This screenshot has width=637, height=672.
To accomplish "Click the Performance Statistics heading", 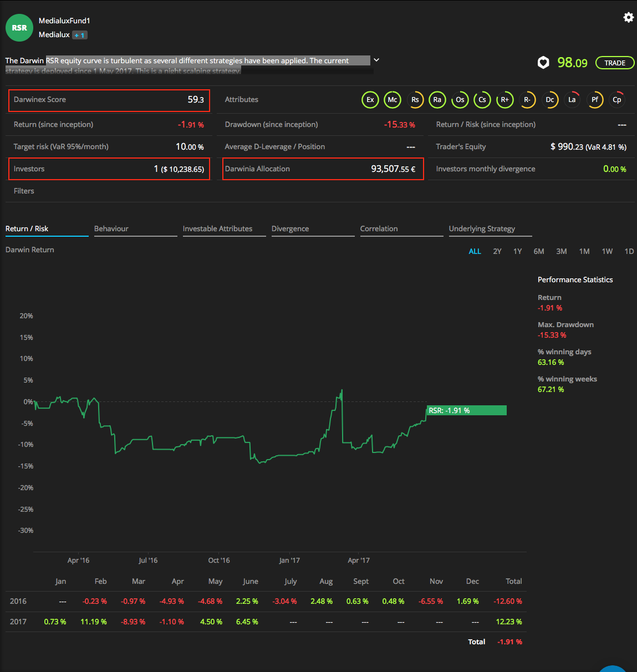I will 575,279.
